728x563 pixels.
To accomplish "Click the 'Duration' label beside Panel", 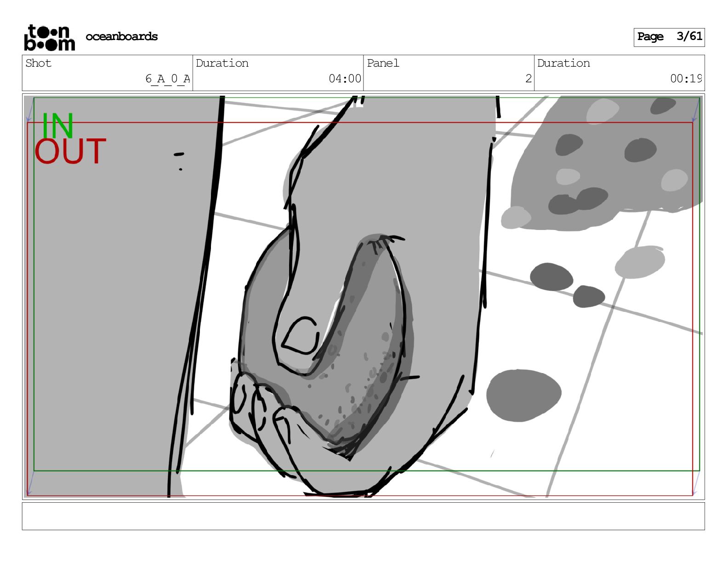I will pyautogui.click(x=563, y=63).
